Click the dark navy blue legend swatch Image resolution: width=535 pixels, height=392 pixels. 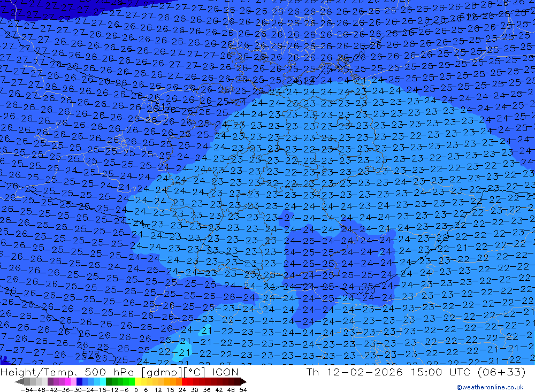click(79, 382)
